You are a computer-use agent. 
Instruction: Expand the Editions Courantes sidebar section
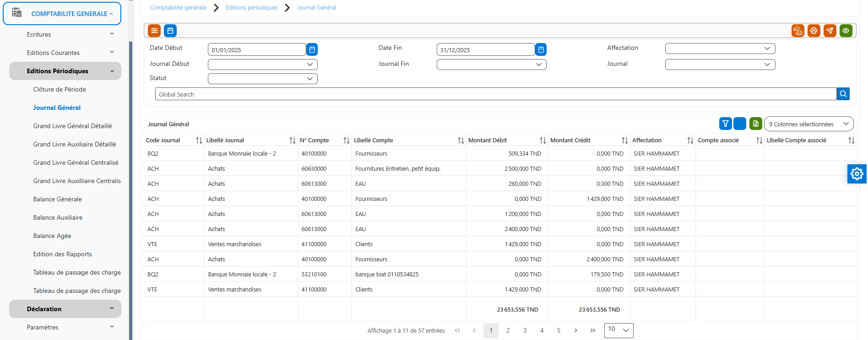[65, 53]
